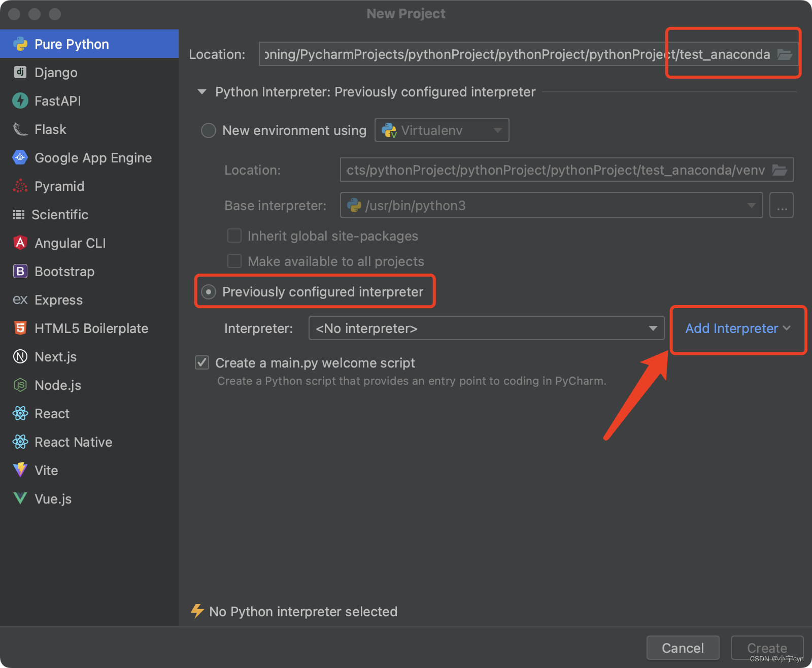Click the Vite lightning icon
Image resolution: width=812 pixels, height=668 pixels.
pos(20,470)
